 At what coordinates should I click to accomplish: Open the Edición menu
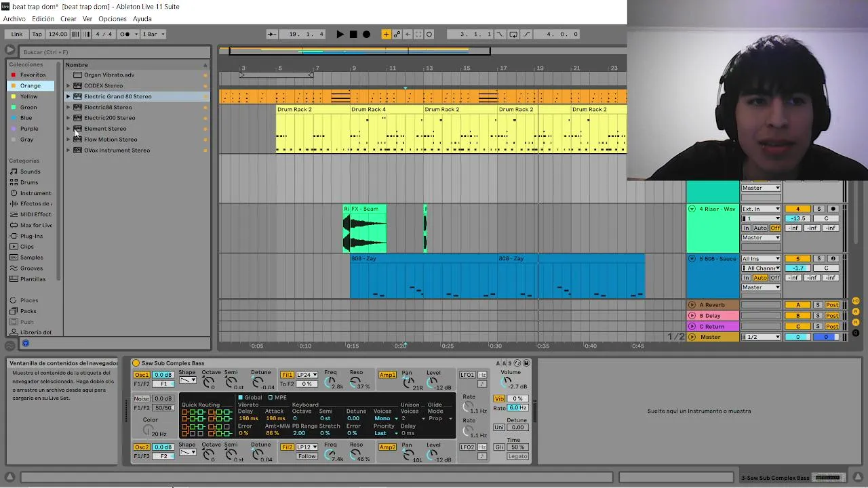click(x=43, y=19)
